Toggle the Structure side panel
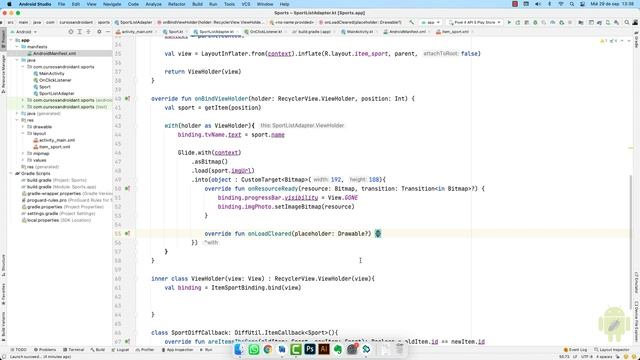This screenshot has height=360, width=640. coord(3,265)
